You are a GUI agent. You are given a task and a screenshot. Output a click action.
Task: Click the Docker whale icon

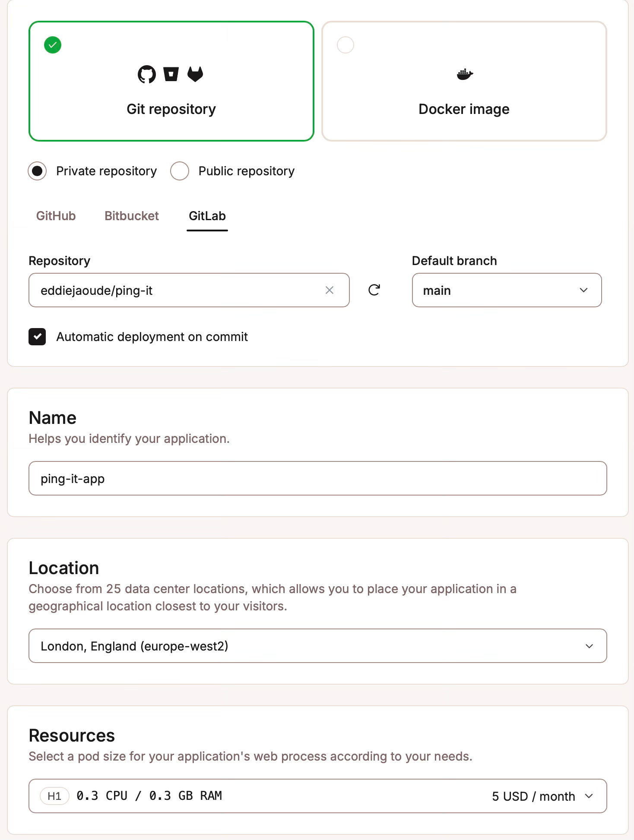point(465,74)
